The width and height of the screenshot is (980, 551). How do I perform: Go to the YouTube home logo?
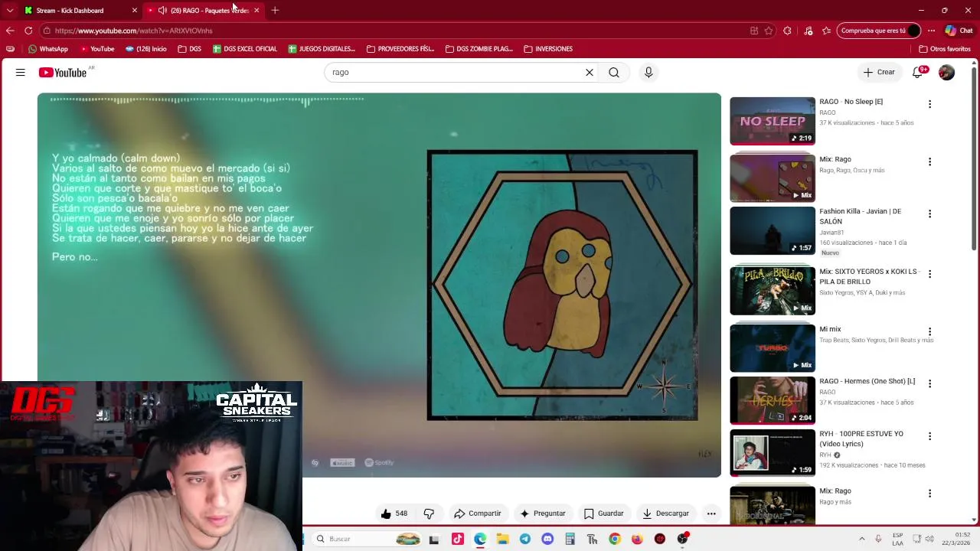tap(63, 73)
